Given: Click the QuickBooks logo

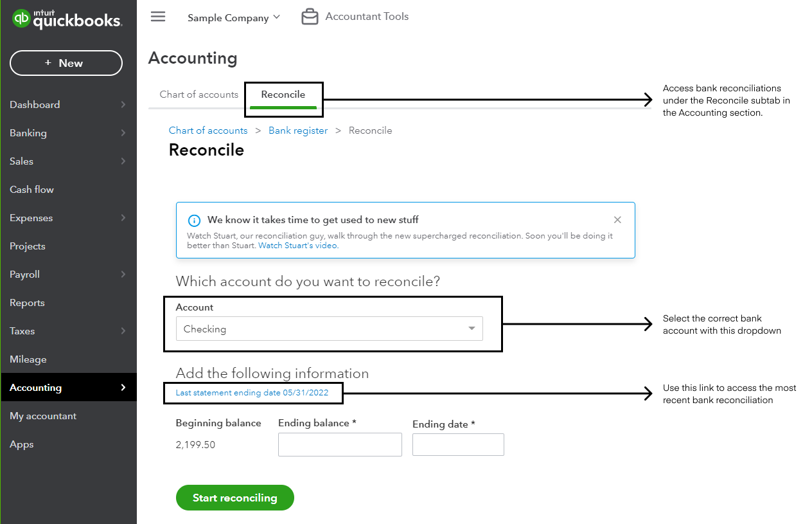Looking at the screenshot, I should [x=66, y=19].
